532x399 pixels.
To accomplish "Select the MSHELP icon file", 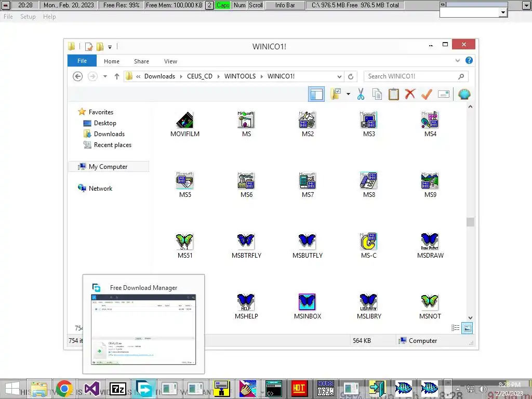I will (x=246, y=307).
